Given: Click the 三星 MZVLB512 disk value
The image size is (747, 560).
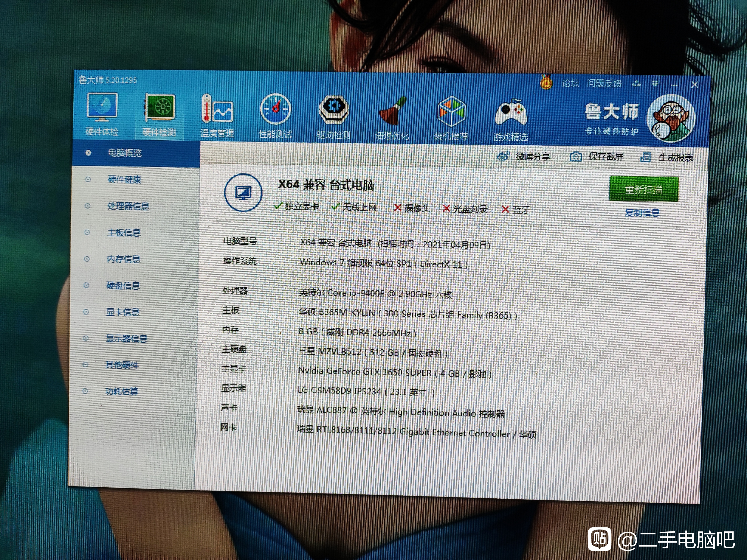Looking at the screenshot, I should [x=373, y=353].
